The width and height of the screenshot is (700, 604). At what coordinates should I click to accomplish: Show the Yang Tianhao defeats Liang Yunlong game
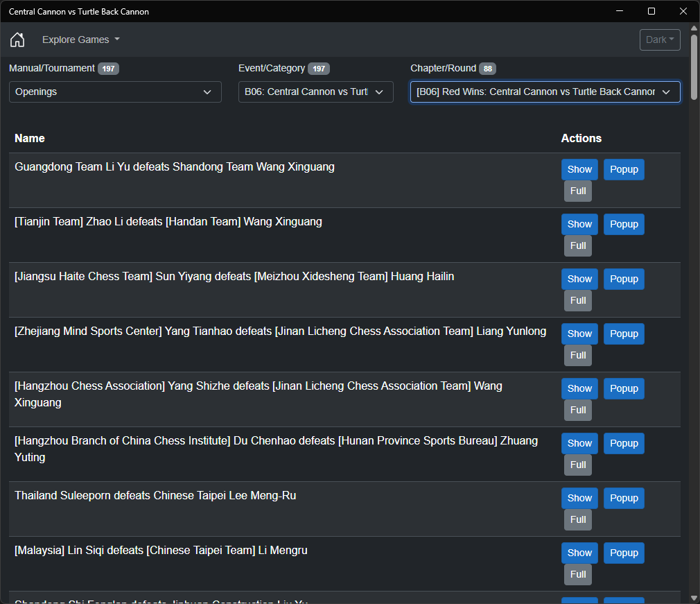point(579,334)
